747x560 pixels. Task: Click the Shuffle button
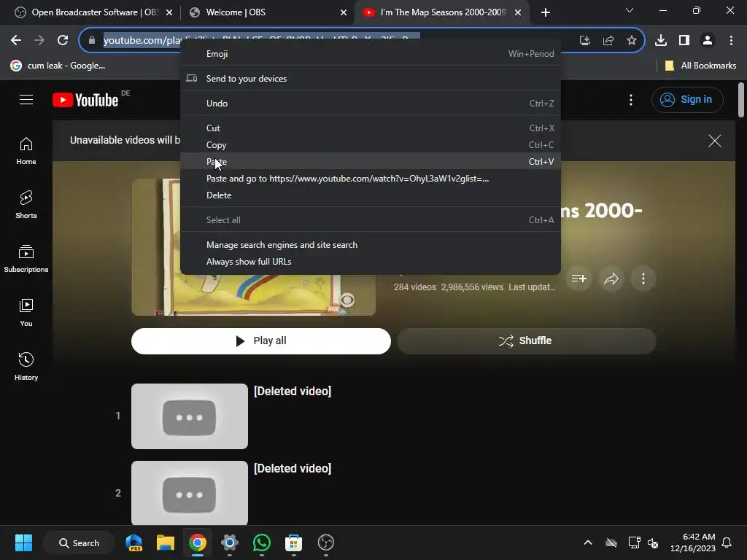pyautogui.click(x=527, y=341)
